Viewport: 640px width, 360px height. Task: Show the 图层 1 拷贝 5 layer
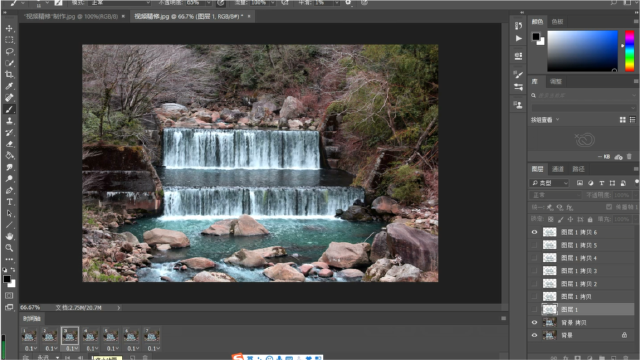tap(534, 245)
